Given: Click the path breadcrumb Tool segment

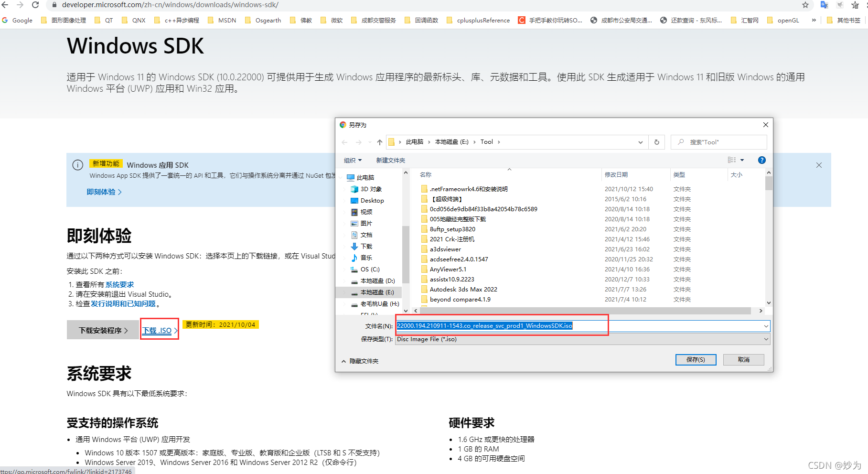Looking at the screenshot, I should click(x=487, y=142).
